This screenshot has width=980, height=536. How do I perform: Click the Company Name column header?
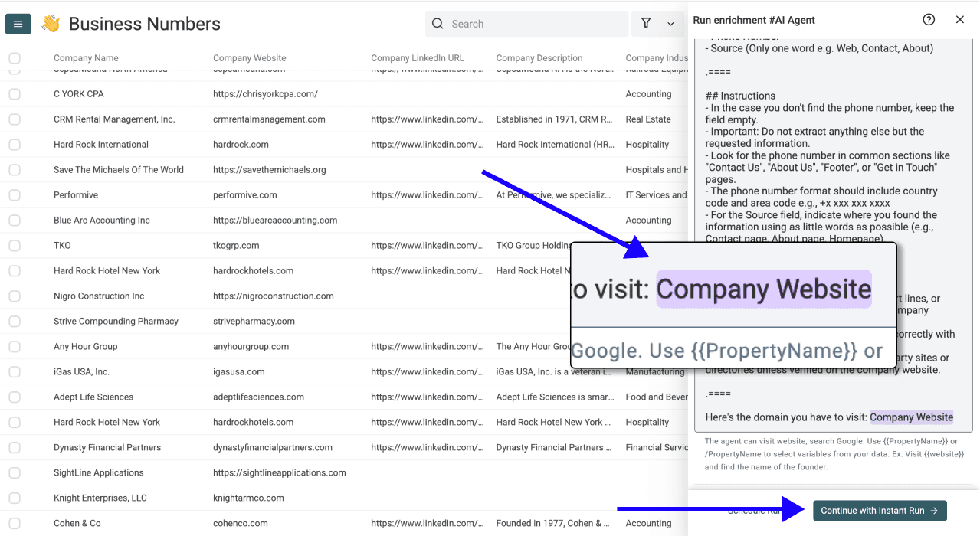click(86, 57)
